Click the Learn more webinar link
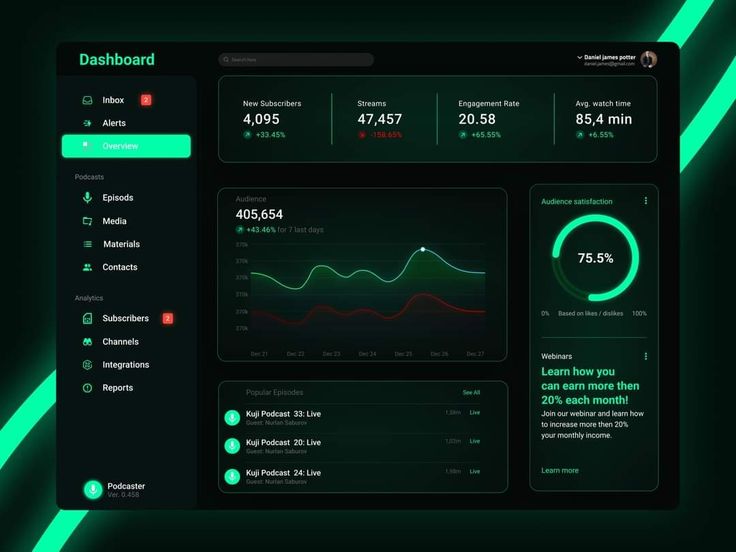 point(560,470)
